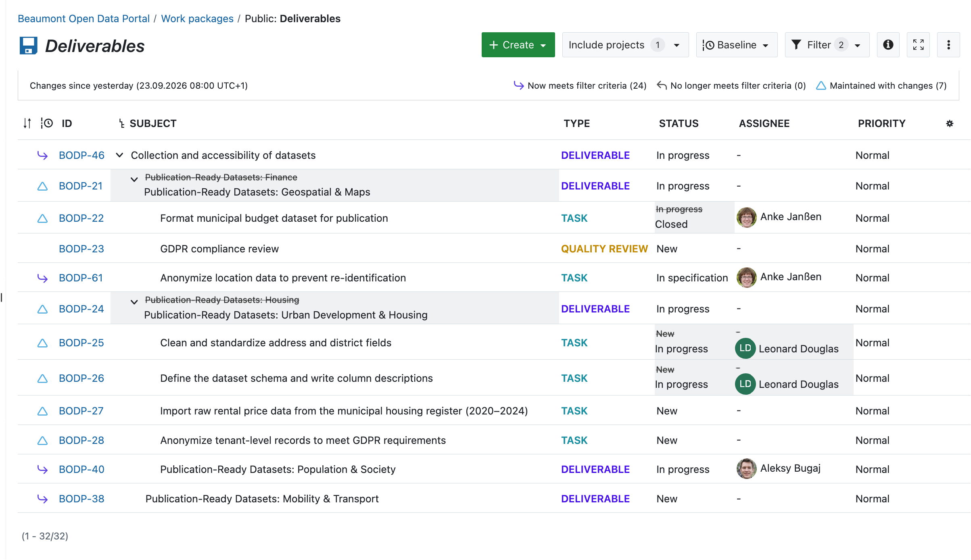Image resolution: width=971 pixels, height=560 pixels.
Task: Click 'Changes since yesterday' baseline text
Action: 139,85
